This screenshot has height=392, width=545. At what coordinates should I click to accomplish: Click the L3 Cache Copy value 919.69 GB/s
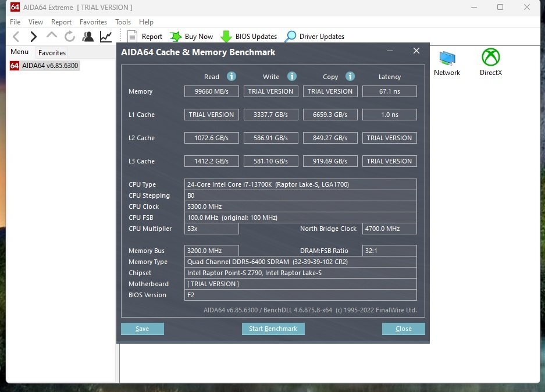click(330, 161)
